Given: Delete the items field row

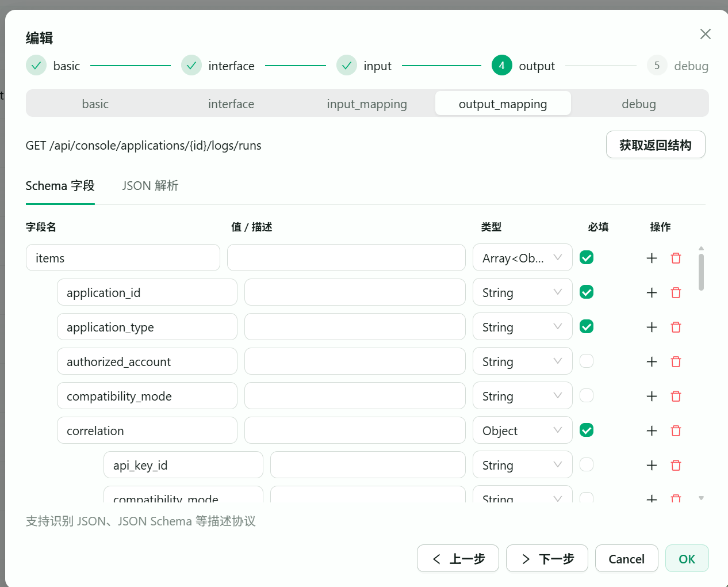Looking at the screenshot, I should tap(676, 258).
